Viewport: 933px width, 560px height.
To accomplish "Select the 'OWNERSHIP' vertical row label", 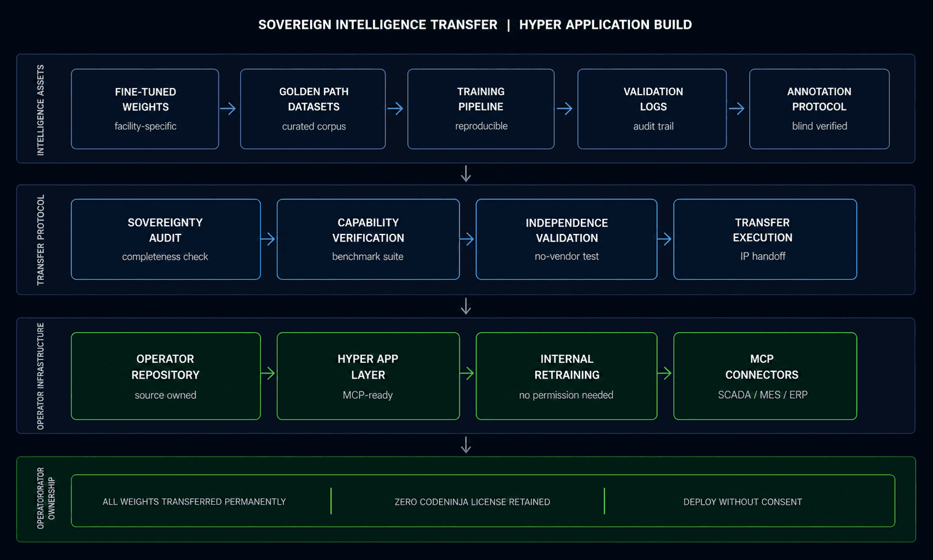I will [51, 498].
